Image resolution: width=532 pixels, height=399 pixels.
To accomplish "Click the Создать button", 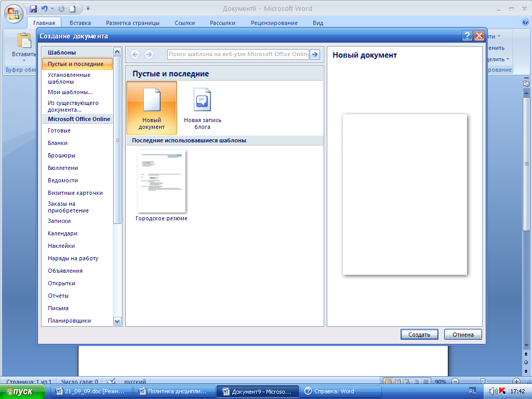I will click(x=419, y=335).
